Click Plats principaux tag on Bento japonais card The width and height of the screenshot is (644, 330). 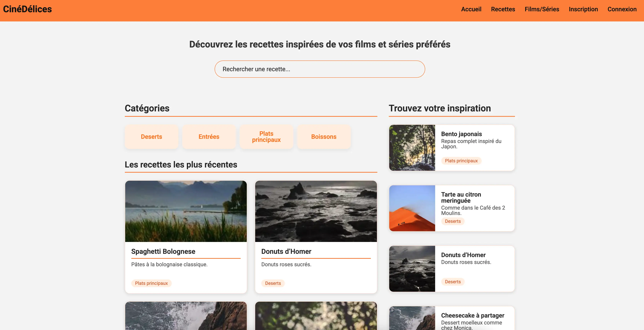click(x=461, y=161)
